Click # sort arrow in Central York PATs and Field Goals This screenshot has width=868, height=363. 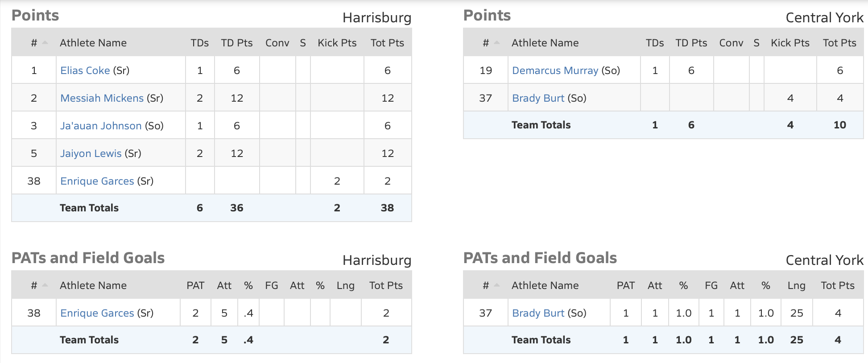click(x=496, y=285)
